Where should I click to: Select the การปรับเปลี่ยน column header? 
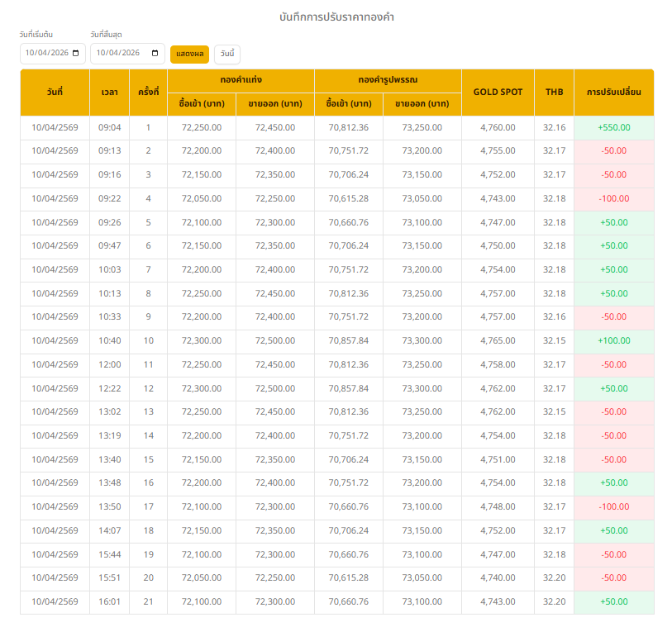(x=613, y=93)
